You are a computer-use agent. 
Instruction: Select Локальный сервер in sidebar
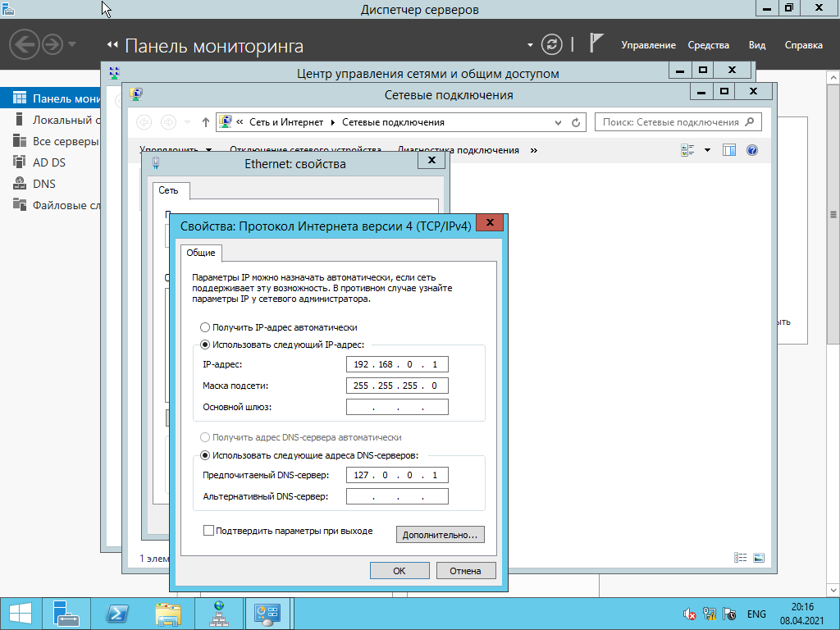50,120
